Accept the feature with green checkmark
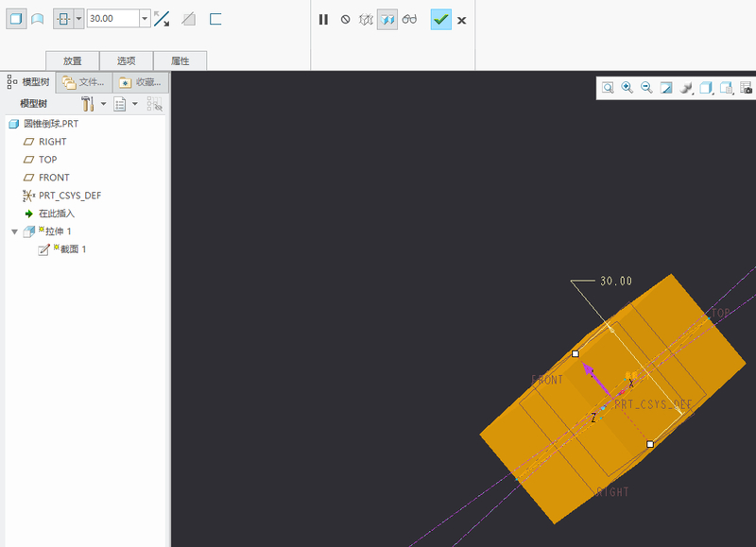The image size is (756, 547). tap(440, 19)
